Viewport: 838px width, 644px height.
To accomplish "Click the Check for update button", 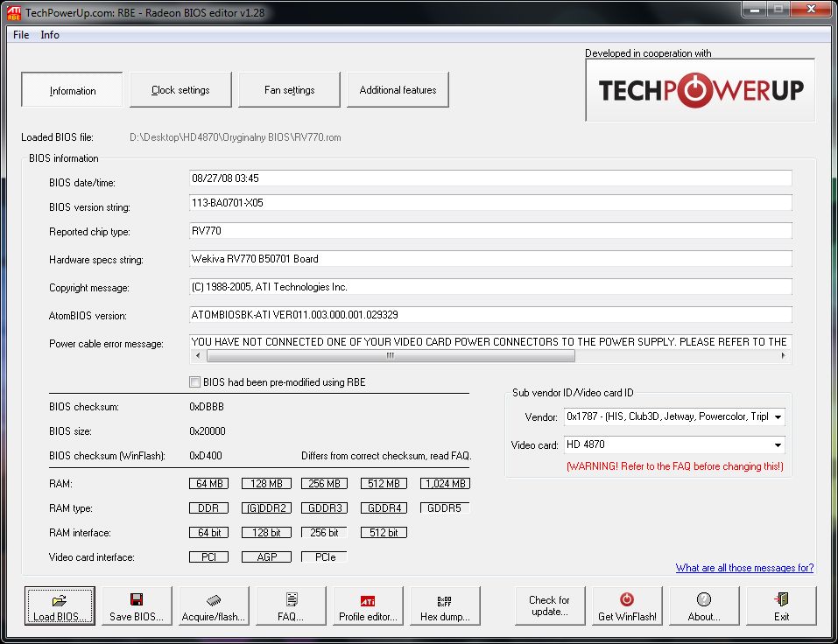I will (549, 605).
